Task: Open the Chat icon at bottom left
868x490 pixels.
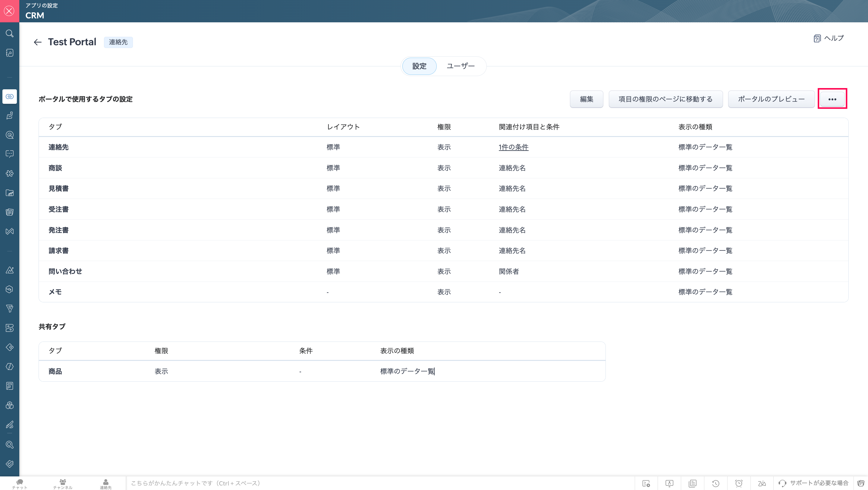Action: [x=20, y=483]
